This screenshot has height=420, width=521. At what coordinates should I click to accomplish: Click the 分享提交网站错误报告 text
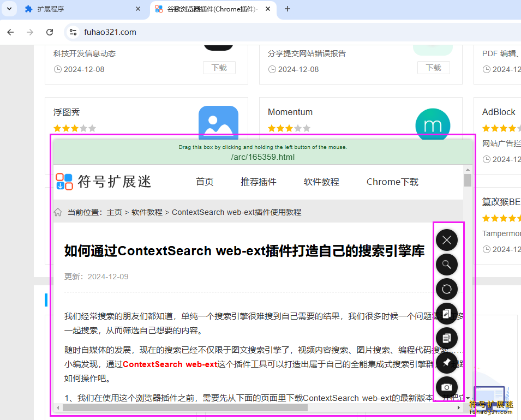307,53
